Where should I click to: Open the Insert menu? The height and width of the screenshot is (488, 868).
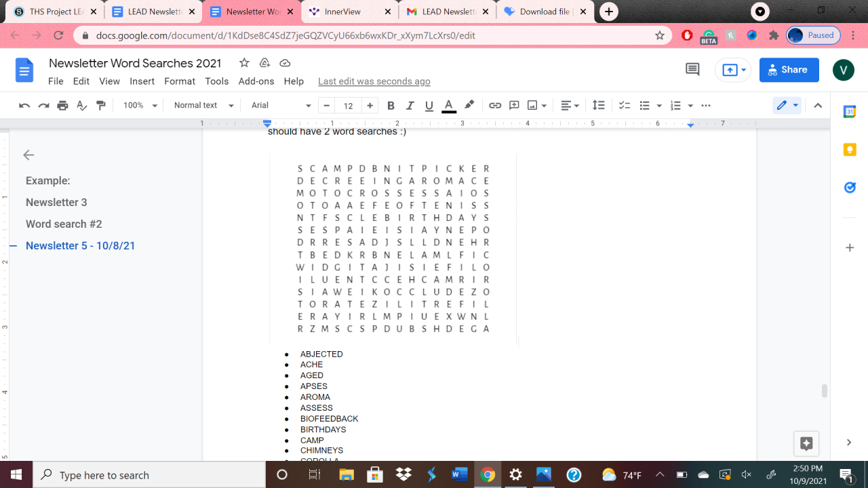pos(142,81)
